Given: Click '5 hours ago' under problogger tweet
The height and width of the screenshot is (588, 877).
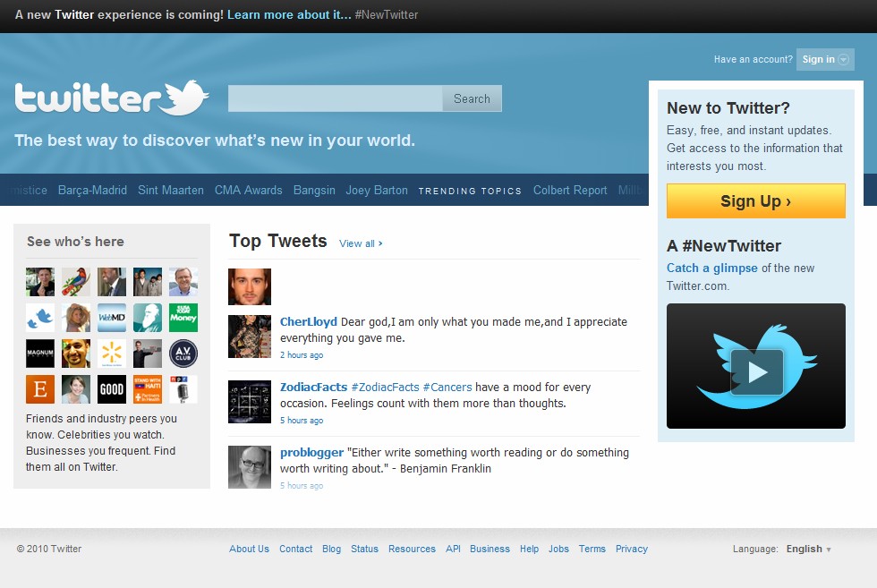Looking at the screenshot, I should (302, 486).
